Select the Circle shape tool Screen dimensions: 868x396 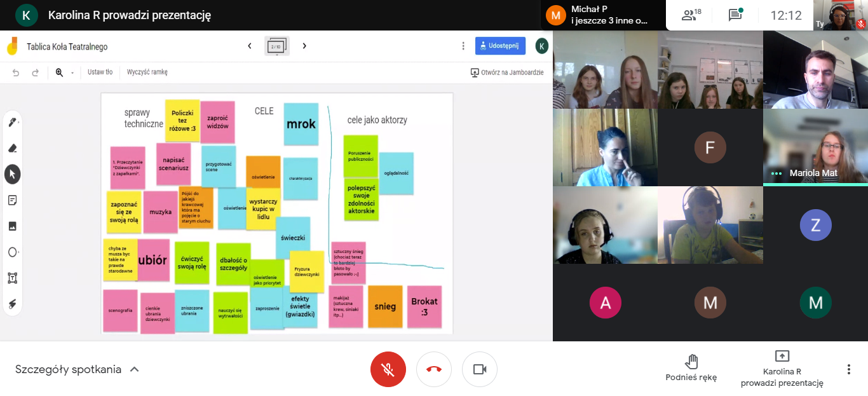tap(13, 252)
